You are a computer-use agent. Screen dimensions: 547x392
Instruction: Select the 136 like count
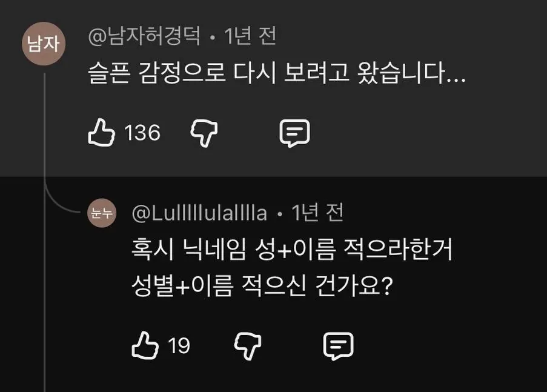pos(142,133)
